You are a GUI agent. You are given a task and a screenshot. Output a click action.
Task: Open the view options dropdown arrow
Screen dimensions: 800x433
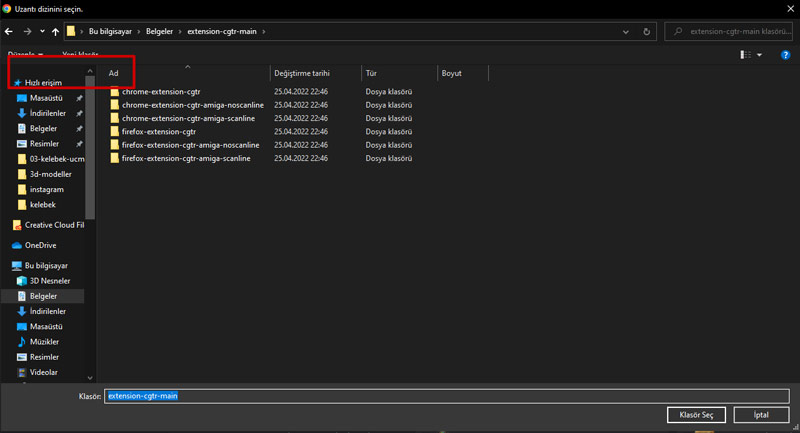tap(759, 55)
